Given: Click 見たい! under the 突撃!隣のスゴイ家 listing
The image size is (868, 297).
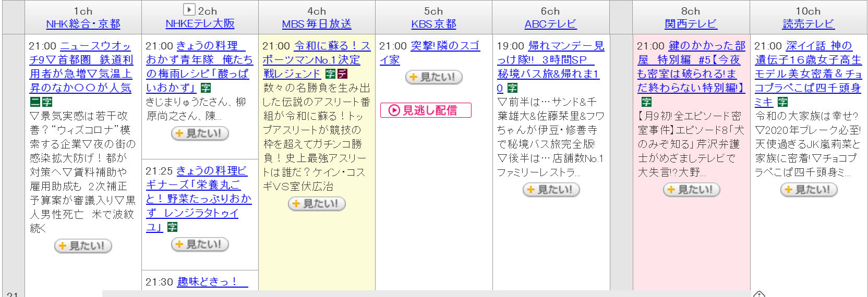Looking at the screenshot, I should [x=434, y=77].
